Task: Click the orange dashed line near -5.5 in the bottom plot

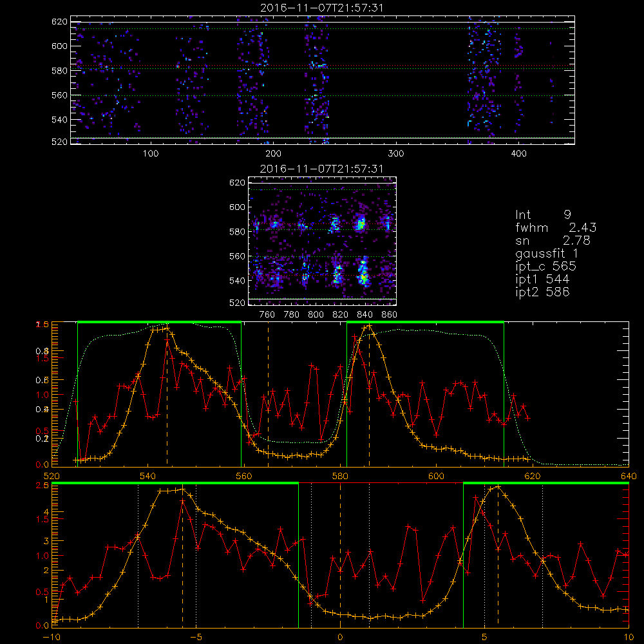Action: click(x=182, y=556)
